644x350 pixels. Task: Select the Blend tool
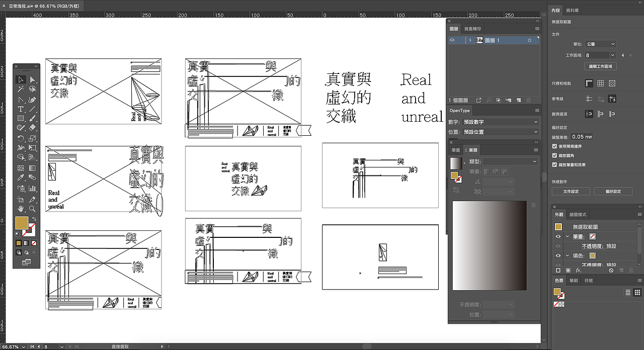(32, 178)
